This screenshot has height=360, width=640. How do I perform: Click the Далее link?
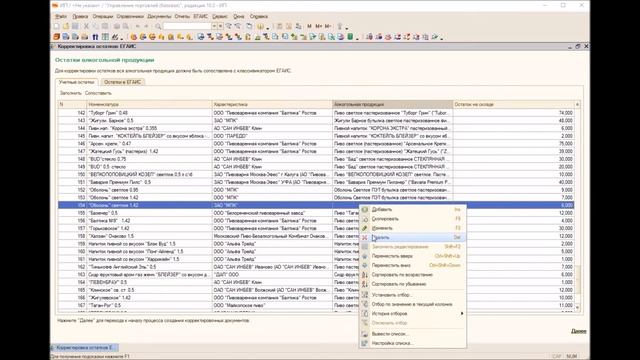[579, 331]
